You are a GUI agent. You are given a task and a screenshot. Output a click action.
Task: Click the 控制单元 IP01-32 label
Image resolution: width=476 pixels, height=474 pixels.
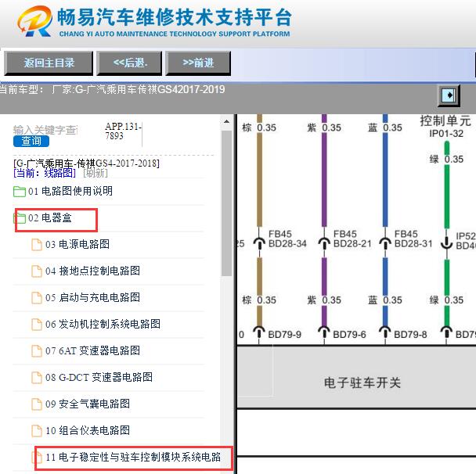coord(445,127)
